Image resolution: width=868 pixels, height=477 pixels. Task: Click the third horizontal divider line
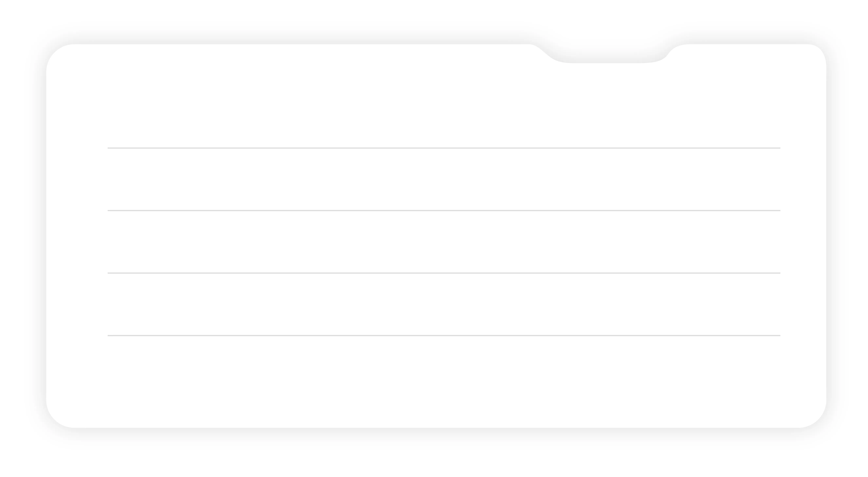(444, 273)
